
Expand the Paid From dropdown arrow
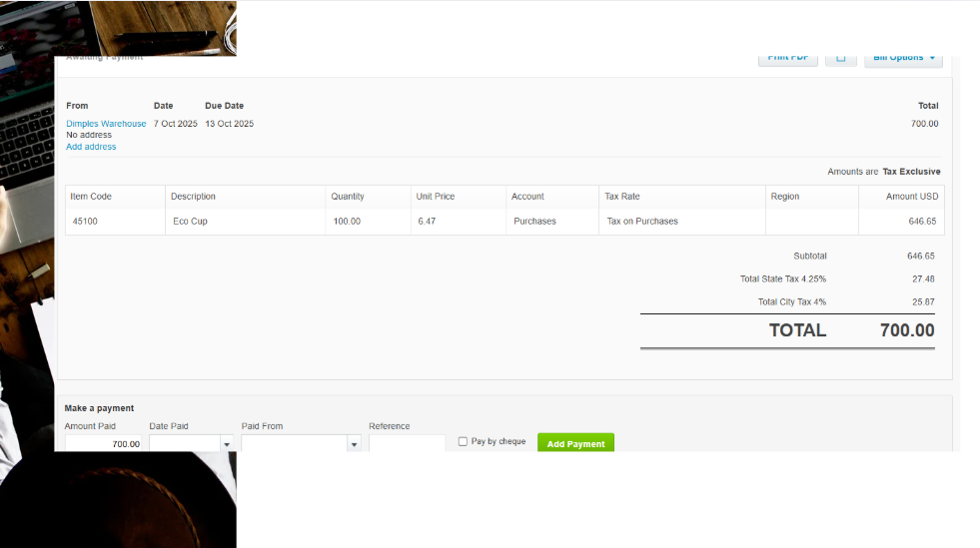[x=355, y=444]
